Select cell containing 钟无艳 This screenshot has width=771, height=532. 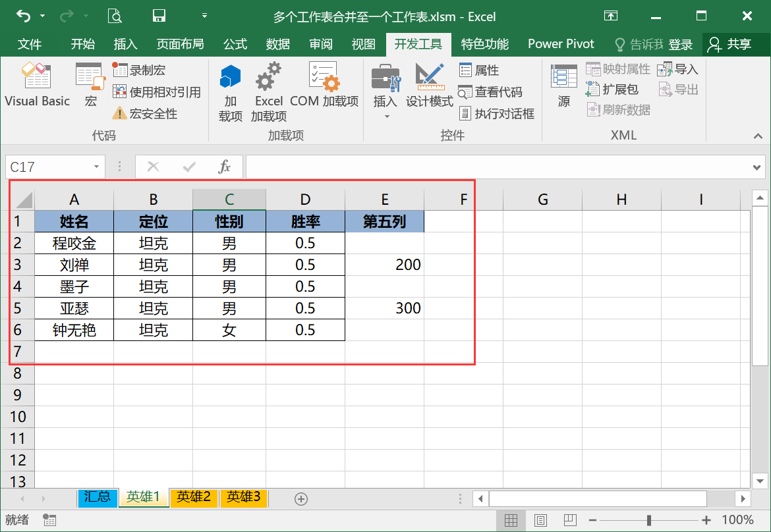74,330
